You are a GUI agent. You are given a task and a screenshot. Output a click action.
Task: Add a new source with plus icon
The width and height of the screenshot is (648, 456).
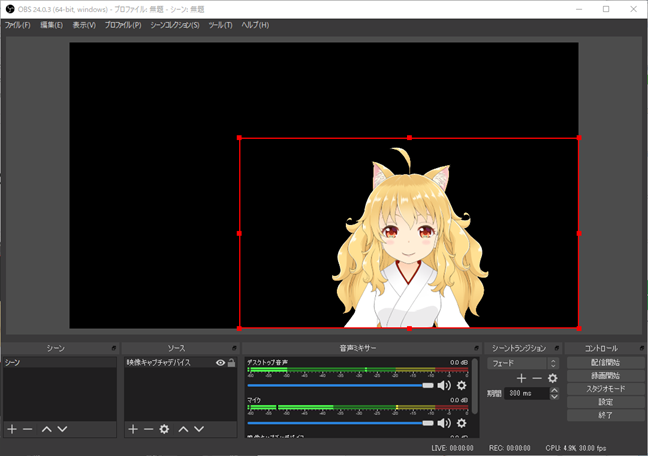point(133,429)
